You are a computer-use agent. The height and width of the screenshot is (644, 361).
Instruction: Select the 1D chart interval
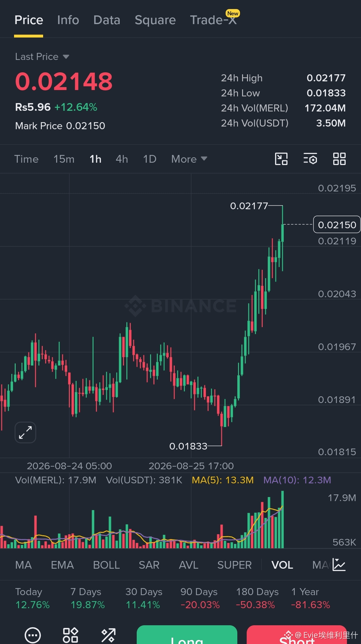(150, 159)
